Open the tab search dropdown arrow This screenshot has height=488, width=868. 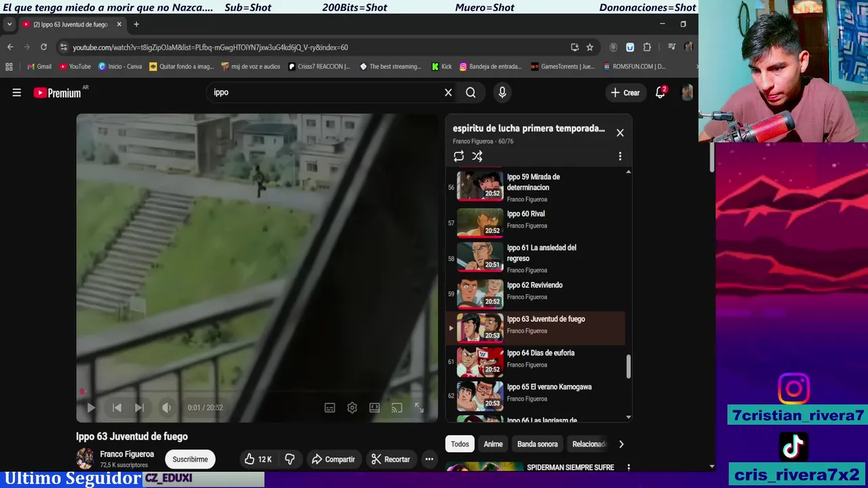[9, 24]
